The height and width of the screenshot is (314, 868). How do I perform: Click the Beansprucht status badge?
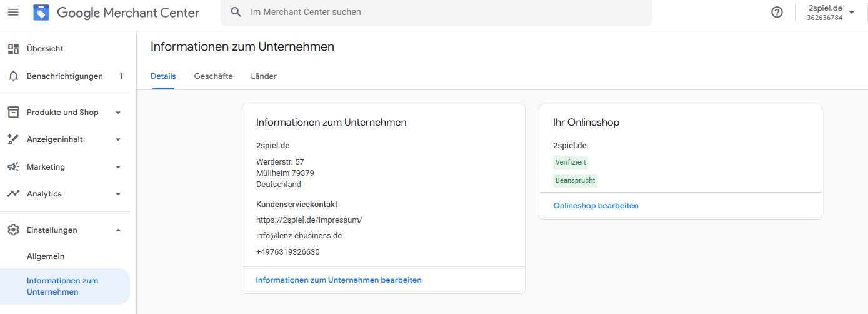click(575, 181)
